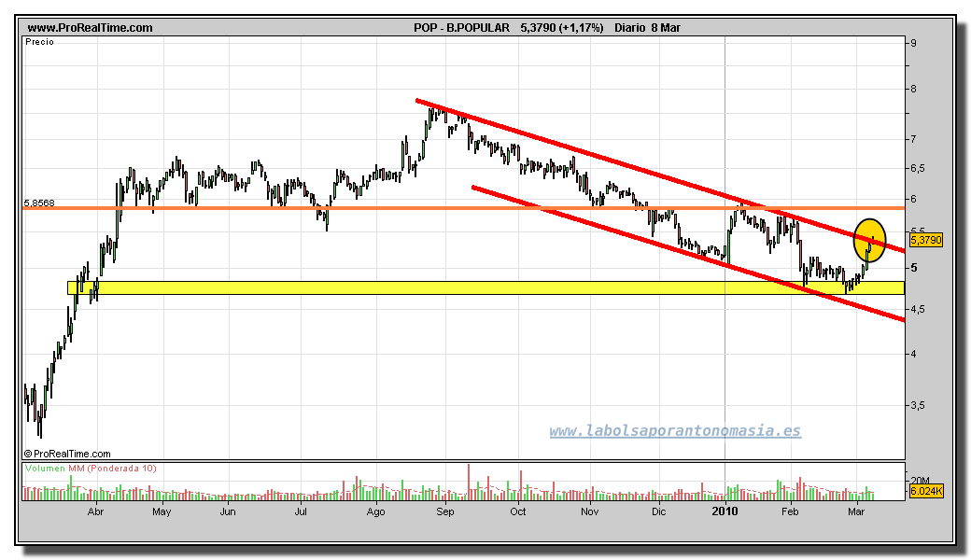Image resolution: width=971 pixels, height=560 pixels.
Task: Click the Abr month label on the axis
Action: [x=95, y=511]
